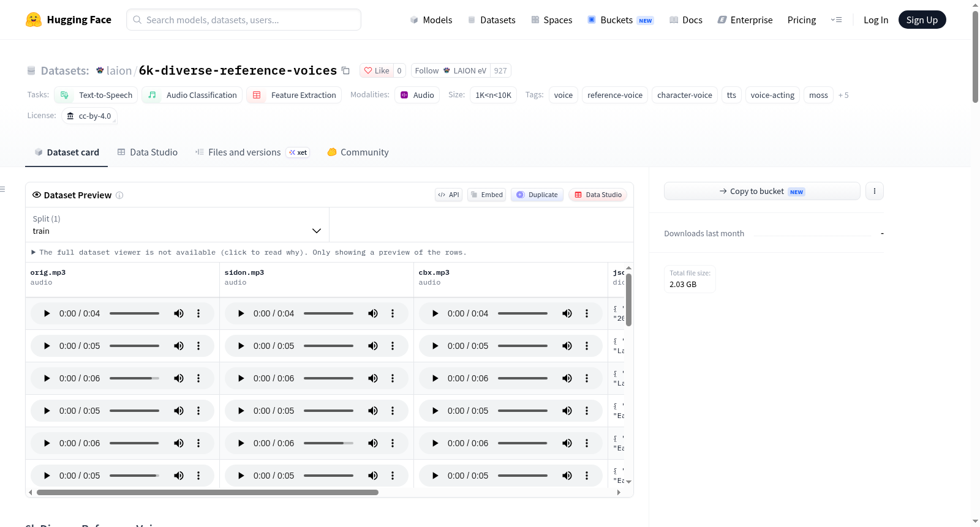Open the Split train dropdown
The width and height of the screenshot is (980, 527).
(177, 225)
